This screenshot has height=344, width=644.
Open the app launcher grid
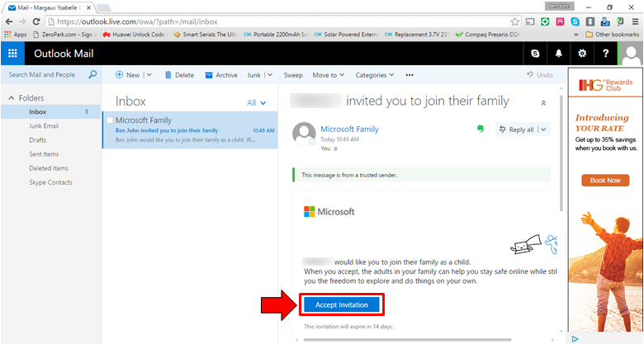coord(12,54)
